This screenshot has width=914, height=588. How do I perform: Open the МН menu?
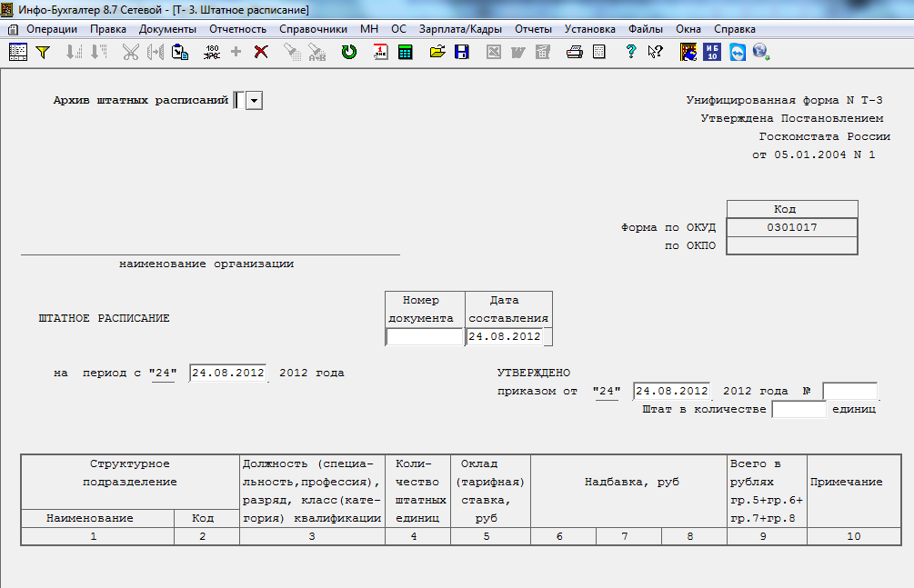[369, 29]
